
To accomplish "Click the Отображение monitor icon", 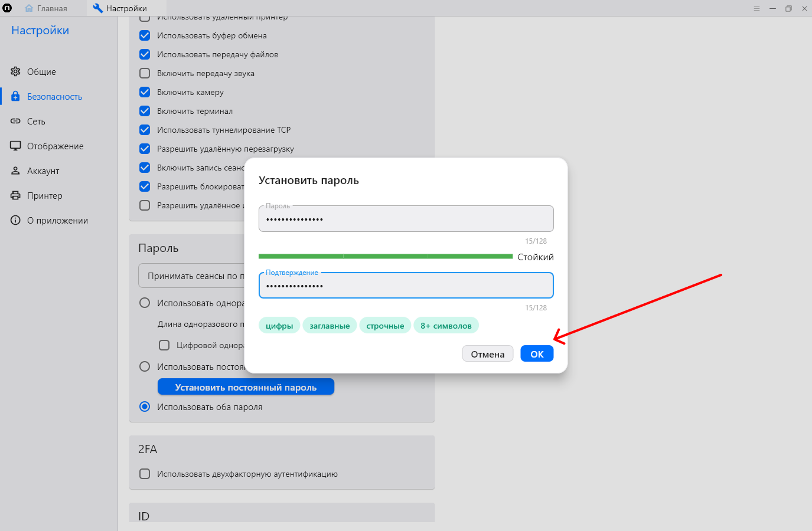I will (15, 146).
